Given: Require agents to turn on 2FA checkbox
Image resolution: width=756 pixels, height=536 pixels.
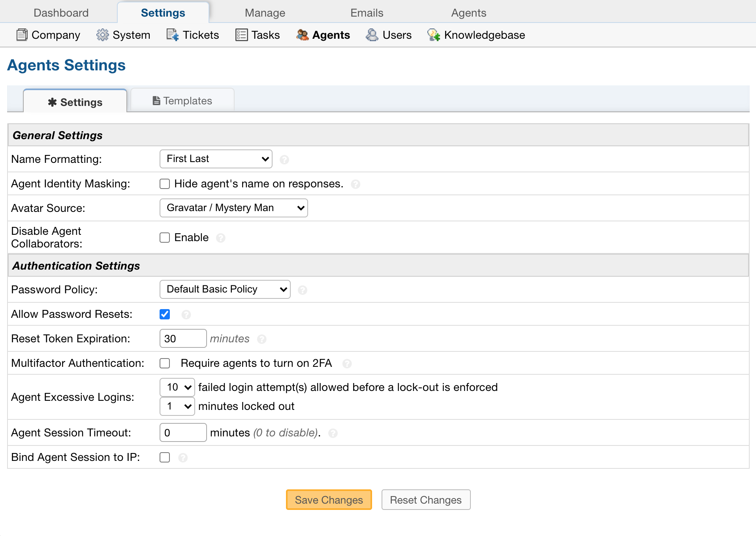Looking at the screenshot, I should 165,363.
